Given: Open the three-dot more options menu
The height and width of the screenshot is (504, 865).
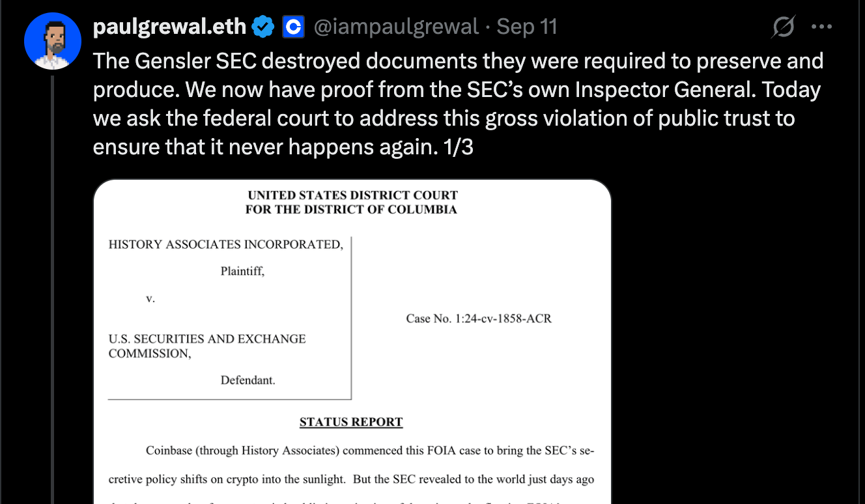Looking at the screenshot, I should (x=821, y=27).
